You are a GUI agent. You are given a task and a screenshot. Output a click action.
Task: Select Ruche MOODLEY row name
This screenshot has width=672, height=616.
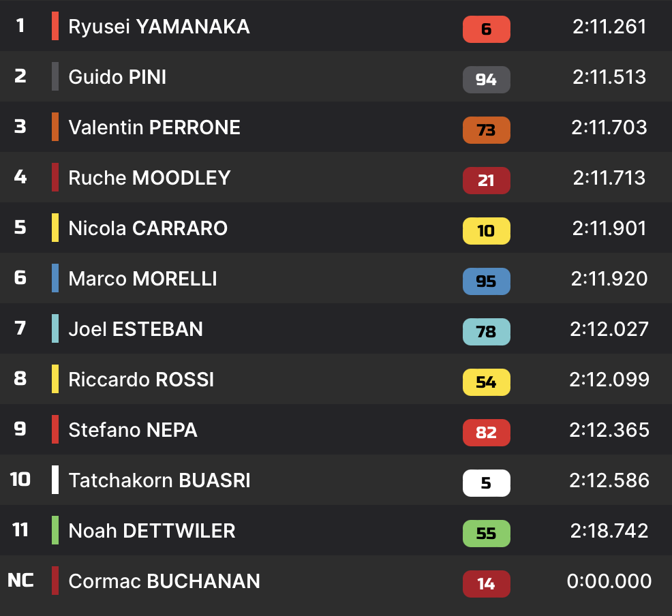[x=149, y=178]
